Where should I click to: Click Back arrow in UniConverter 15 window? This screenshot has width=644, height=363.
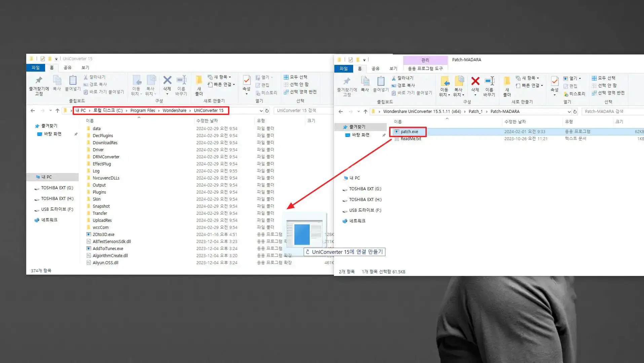point(33,111)
